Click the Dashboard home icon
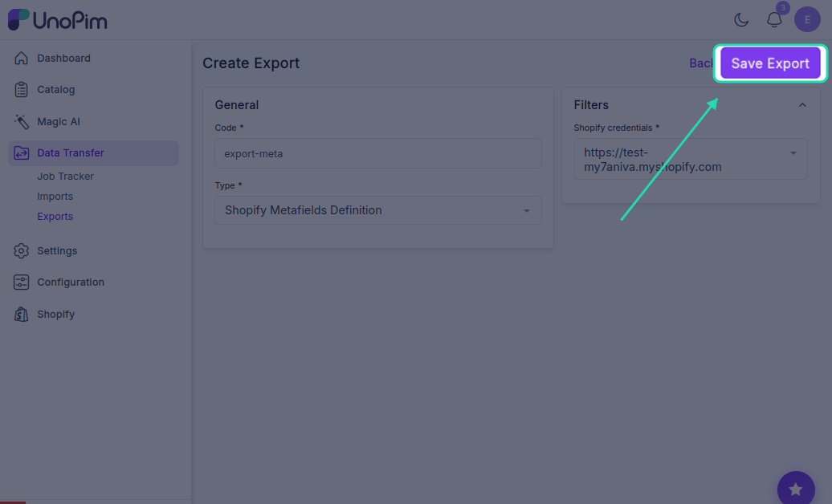832x504 pixels. click(x=21, y=58)
